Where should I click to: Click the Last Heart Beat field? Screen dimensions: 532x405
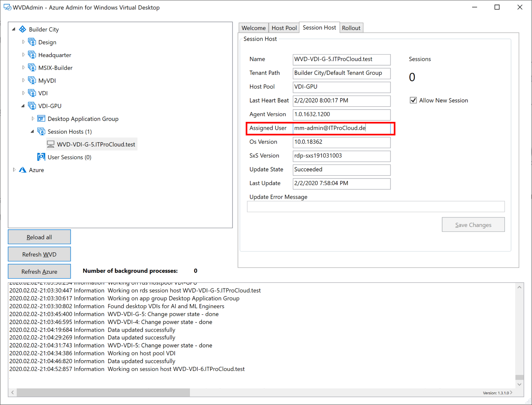pos(342,101)
